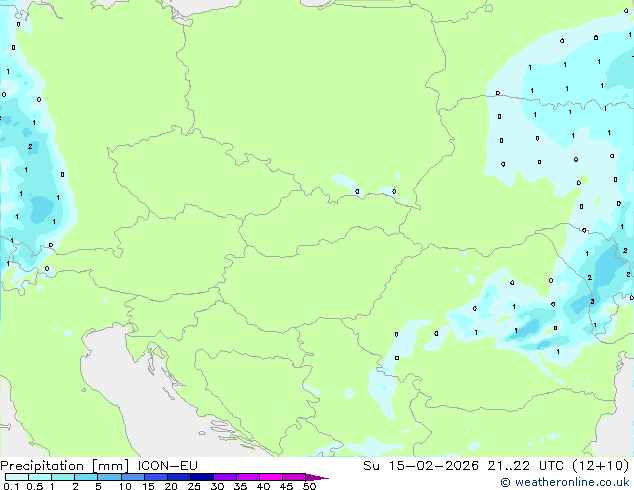Click the 25–30 mm dark blue swatch
This screenshot has width=634, height=490.
point(202,477)
